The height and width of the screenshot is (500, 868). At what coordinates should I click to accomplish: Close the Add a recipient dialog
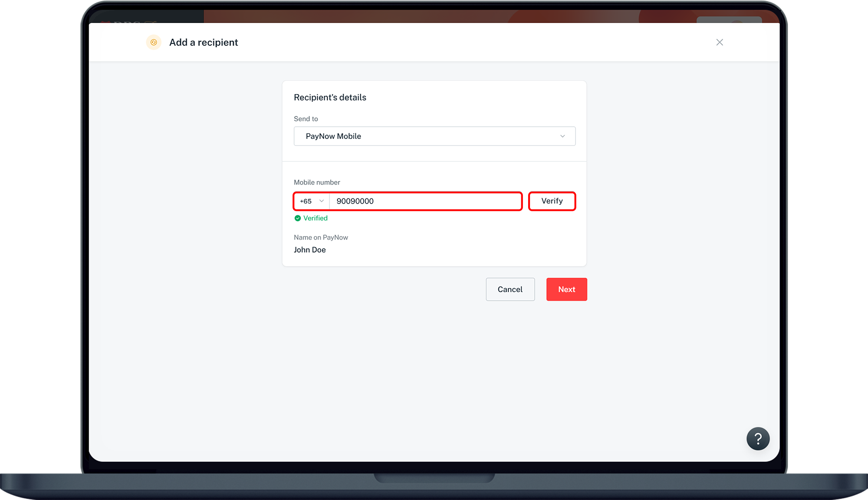point(720,43)
